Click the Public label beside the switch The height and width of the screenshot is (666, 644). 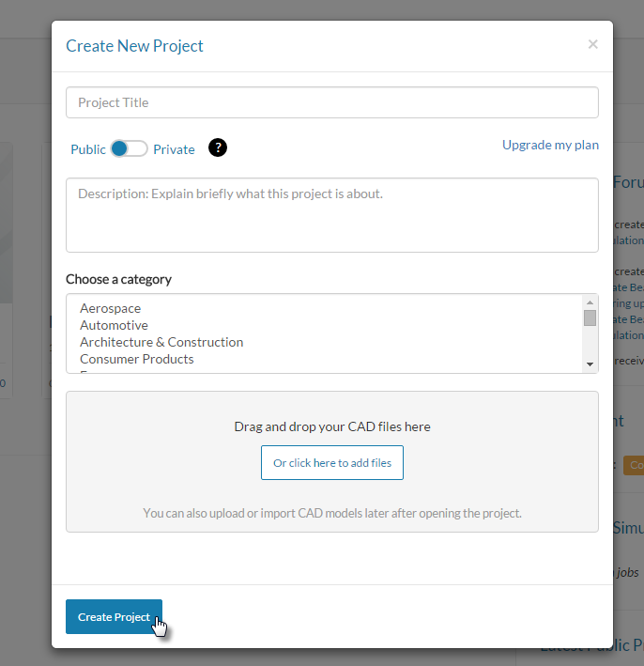(88, 149)
